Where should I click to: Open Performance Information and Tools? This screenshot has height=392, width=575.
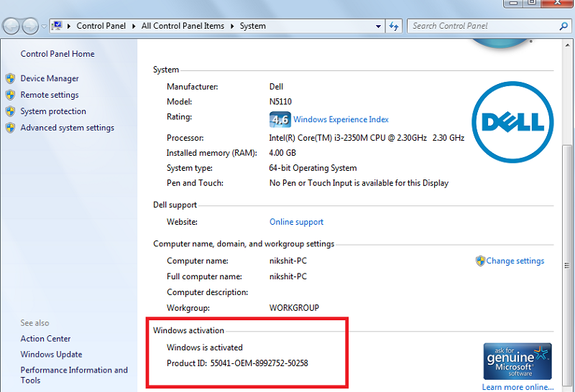coord(74,375)
